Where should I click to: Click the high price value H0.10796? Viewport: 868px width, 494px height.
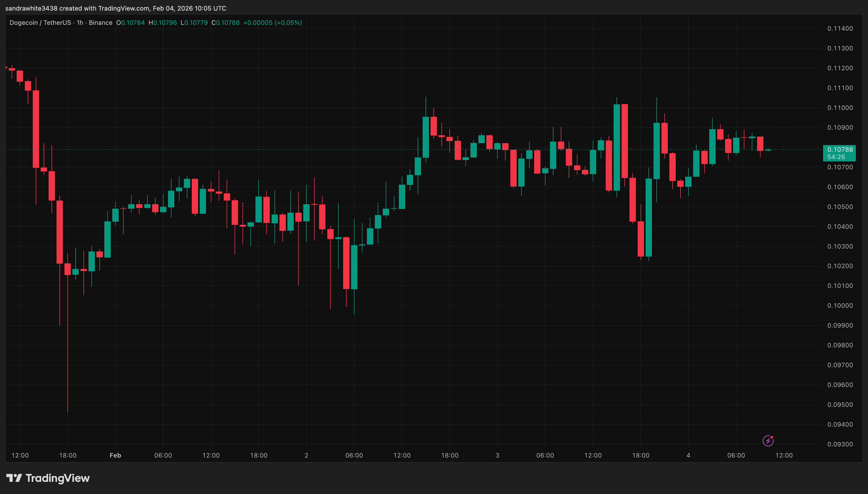[163, 22]
